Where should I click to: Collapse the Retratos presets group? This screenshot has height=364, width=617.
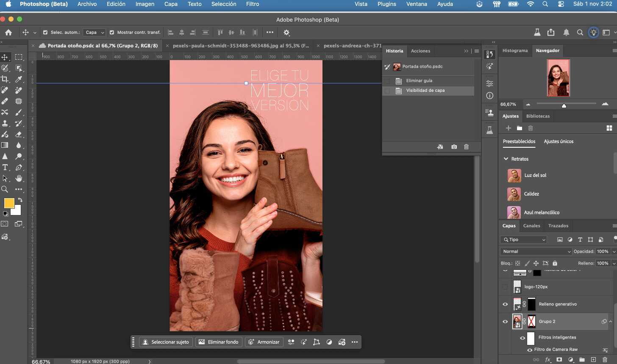tap(506, 159)
